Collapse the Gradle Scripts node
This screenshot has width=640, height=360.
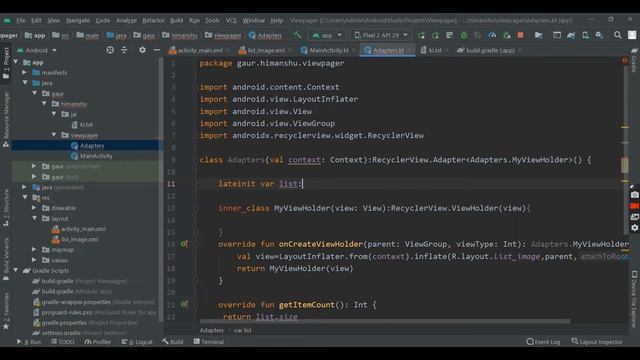pos(16,270)
